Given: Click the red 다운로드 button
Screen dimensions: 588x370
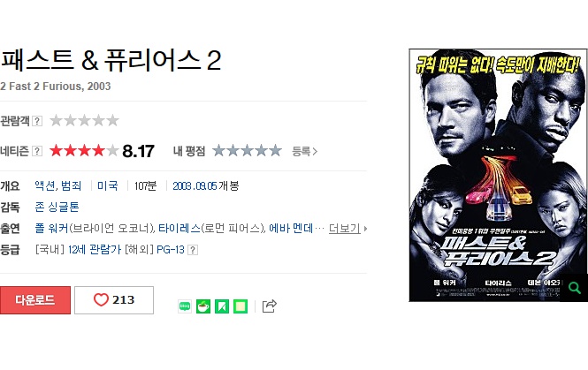Looking at the screenshot, I should point(35,300).
